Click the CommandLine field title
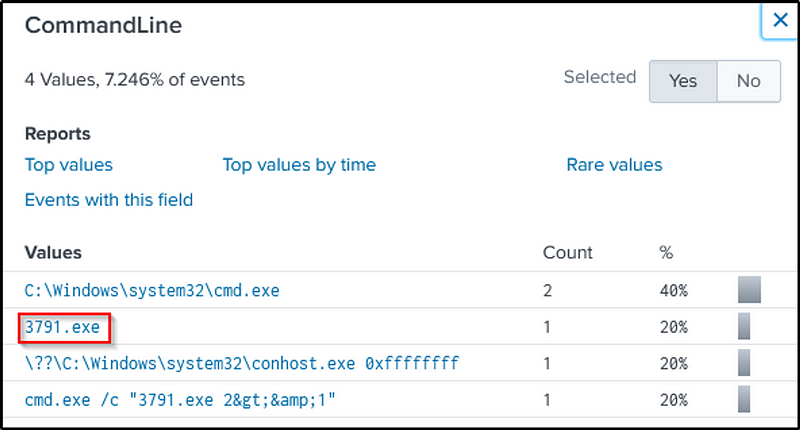The width and height of the screenshot is (800, 430). click(x=103, y=26)
